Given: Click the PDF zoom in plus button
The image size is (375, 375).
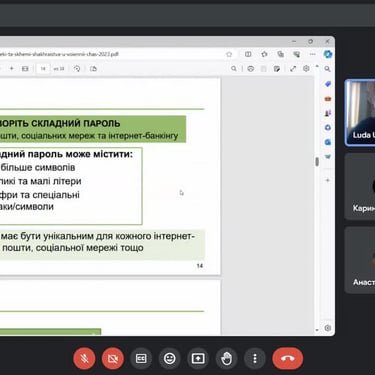Looking at the screenshot, I should [x=11, y=69].
